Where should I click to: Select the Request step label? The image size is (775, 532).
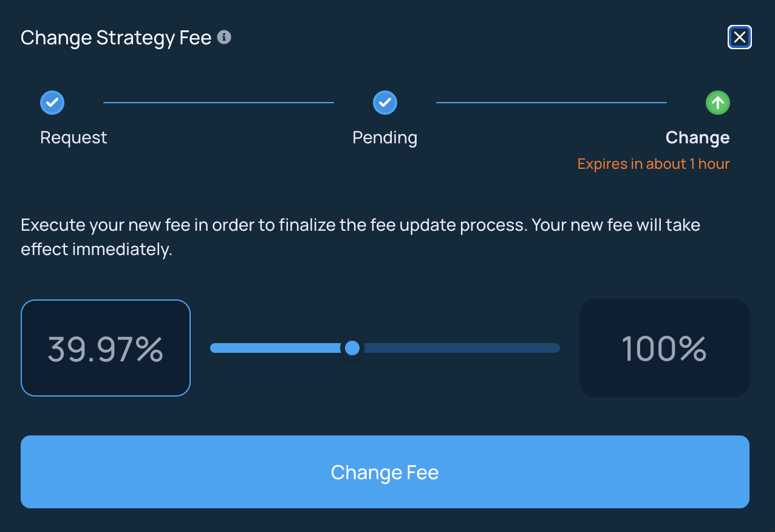[x=73, y=138]
